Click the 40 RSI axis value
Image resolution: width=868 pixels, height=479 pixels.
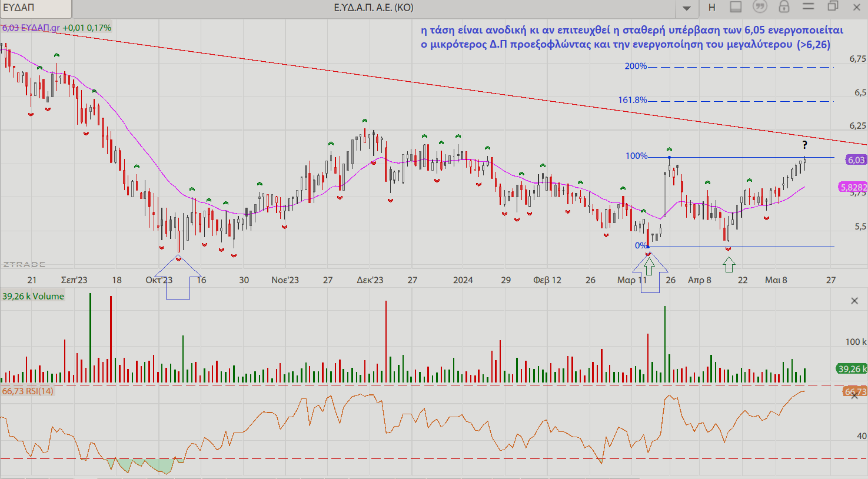[862, 436]
